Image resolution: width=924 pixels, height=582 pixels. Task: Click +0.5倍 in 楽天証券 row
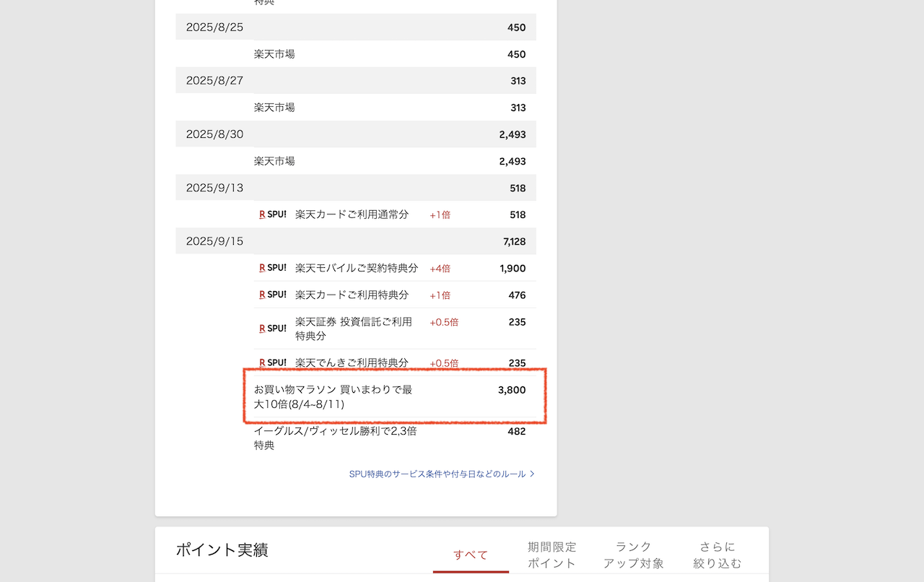tap(444, 322)
